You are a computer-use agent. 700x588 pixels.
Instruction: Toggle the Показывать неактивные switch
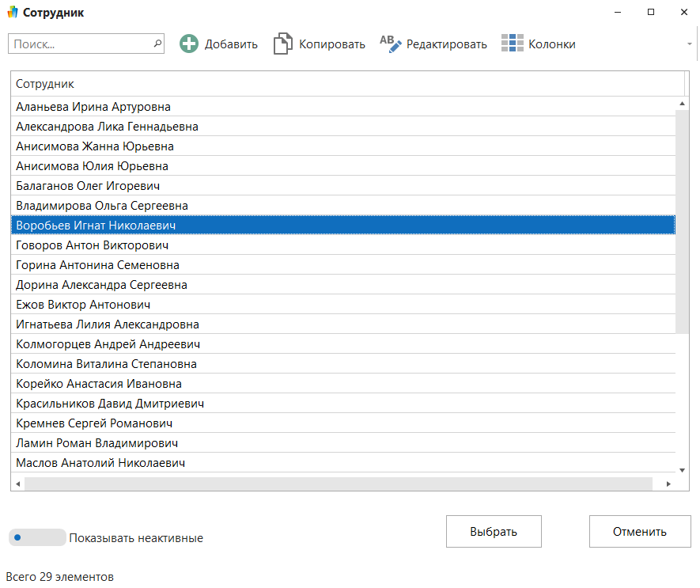[36, 537]
